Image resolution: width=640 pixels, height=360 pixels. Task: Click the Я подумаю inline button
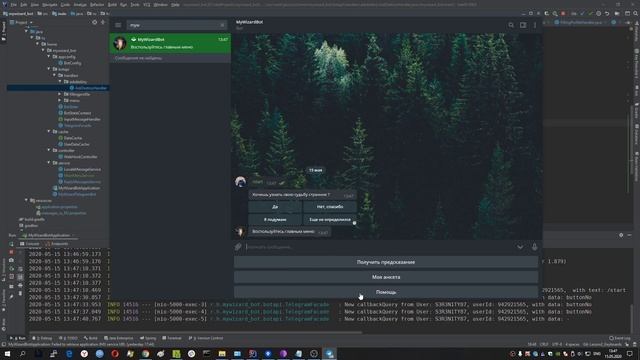(x=275, y=220)
